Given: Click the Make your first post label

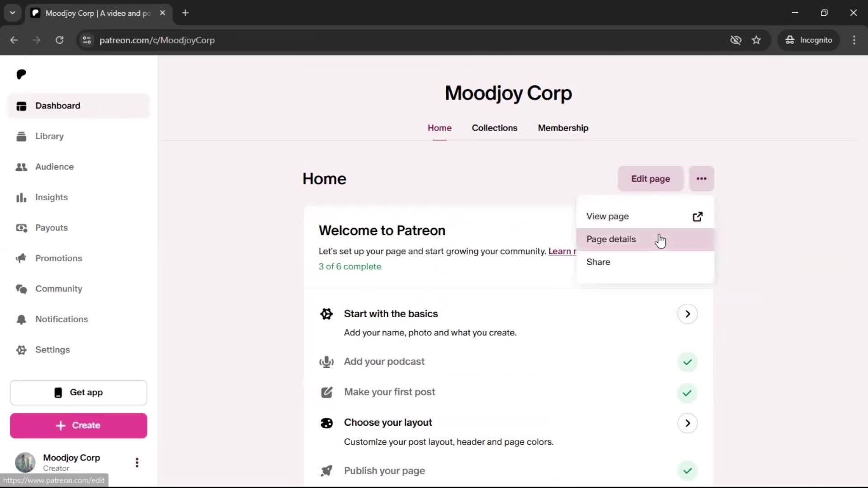Looking at the screenshot, I should coord(390,392).
